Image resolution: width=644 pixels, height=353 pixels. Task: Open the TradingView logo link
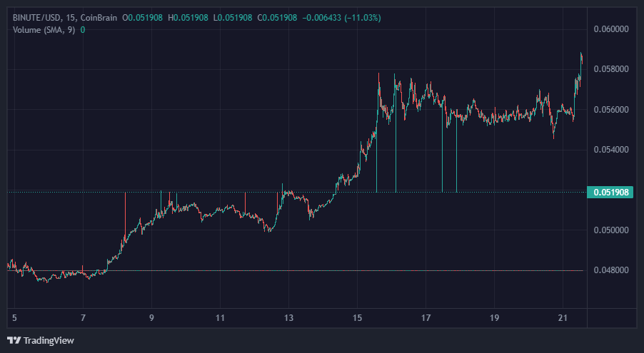pyautogui.click(x=41, y=340)
